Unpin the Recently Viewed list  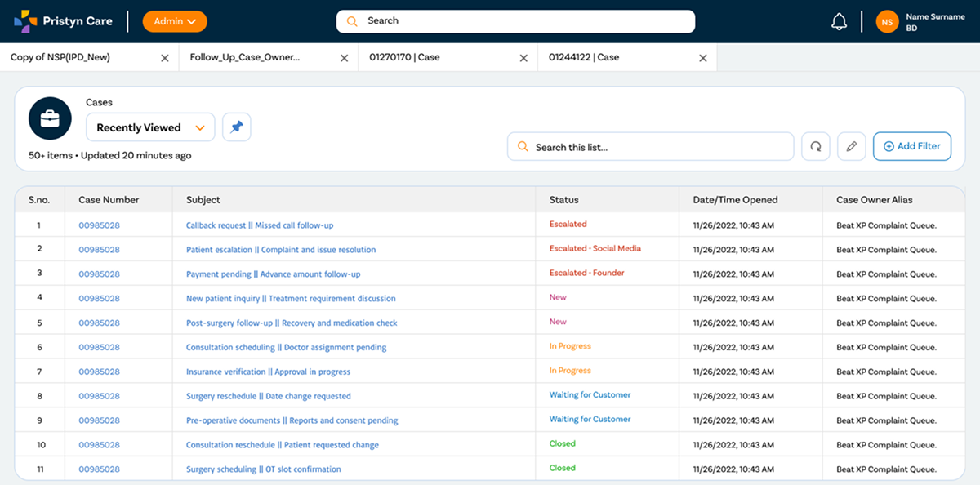(x=236, y=127)
